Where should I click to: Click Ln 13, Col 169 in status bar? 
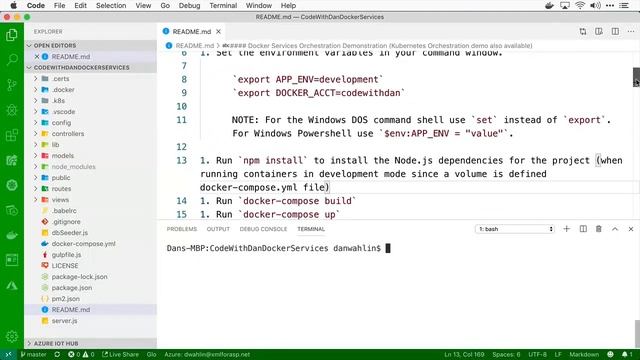tap(464, 354)
